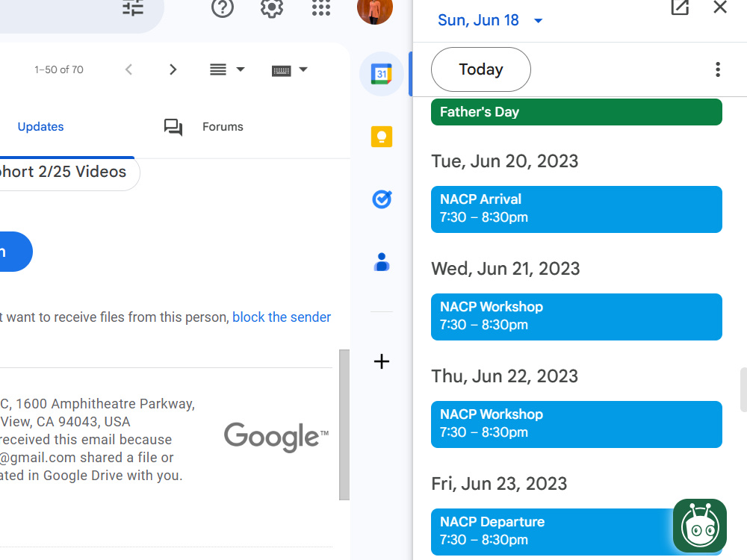Open search filter options slider icon
The height and width of the screenshot is (560, 747).
coord(133,7)
